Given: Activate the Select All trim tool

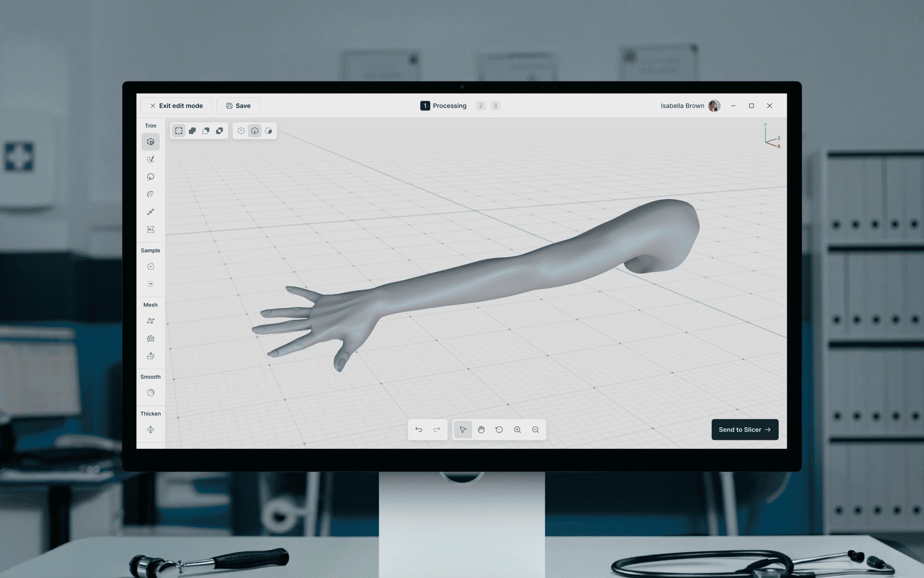Looking at the screenshot, I should point(151,229).
